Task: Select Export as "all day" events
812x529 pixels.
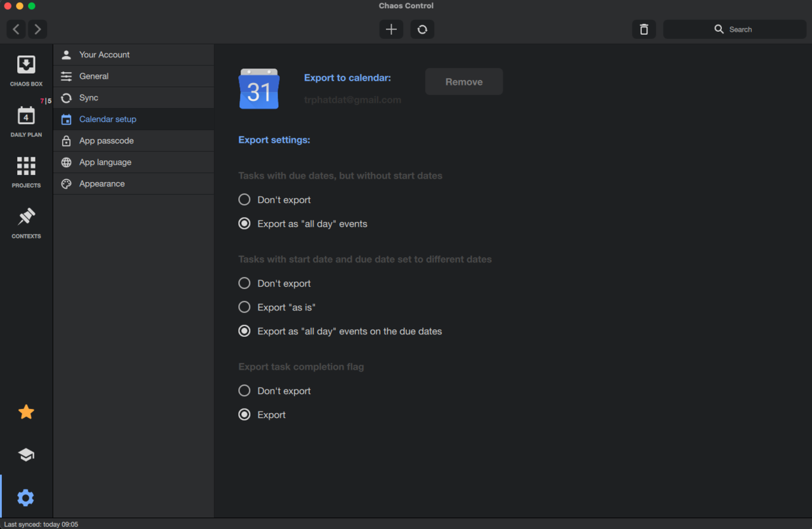Action: point(244,224)
